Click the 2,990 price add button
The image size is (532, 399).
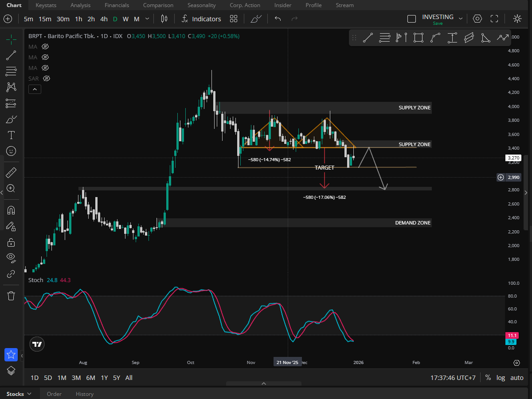coord(501,177)
